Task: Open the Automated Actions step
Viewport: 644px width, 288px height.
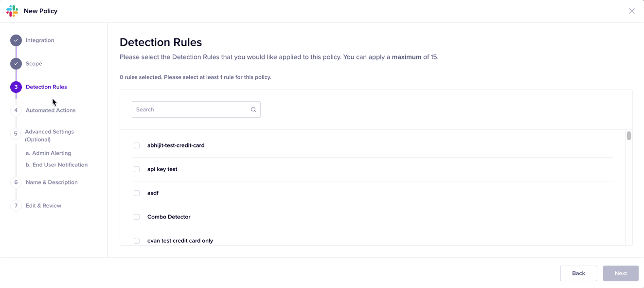Action: pos(51,110)
